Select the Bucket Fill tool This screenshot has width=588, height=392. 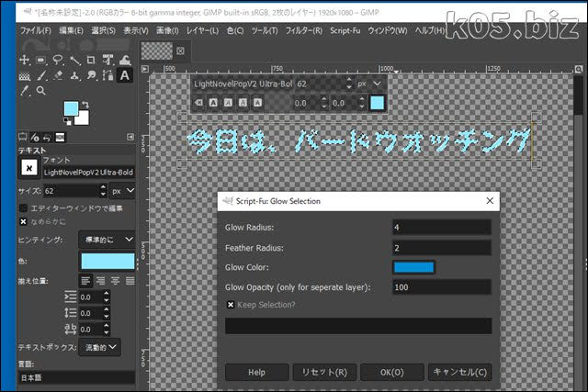25,76
